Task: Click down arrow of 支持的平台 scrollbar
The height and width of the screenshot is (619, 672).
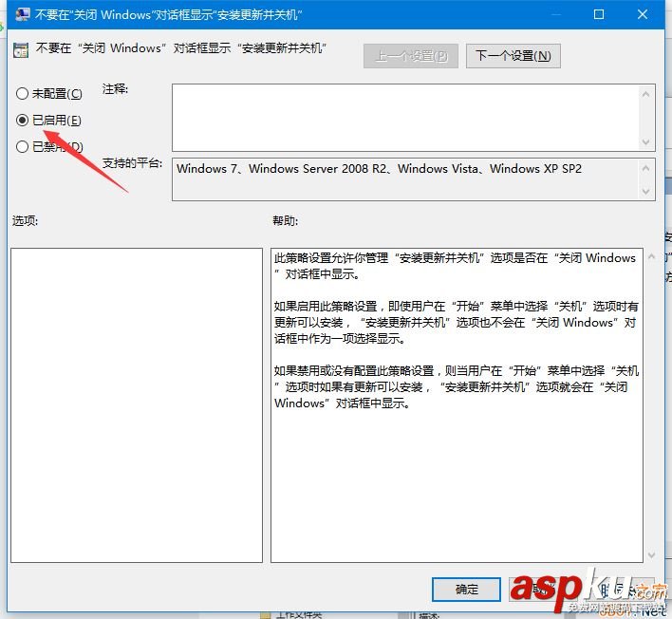Action: [x=645, y=192]
